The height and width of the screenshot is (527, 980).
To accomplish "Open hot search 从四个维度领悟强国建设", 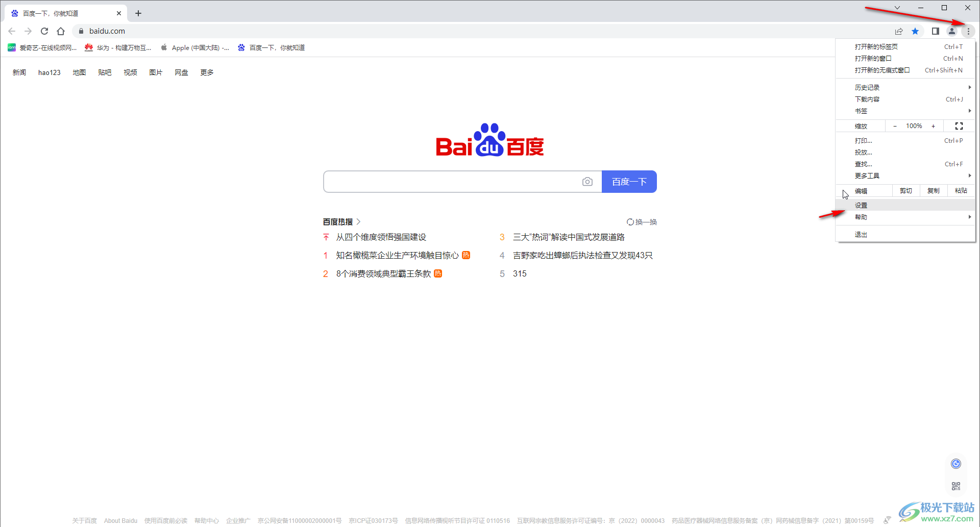I will [x=381, y=237].
